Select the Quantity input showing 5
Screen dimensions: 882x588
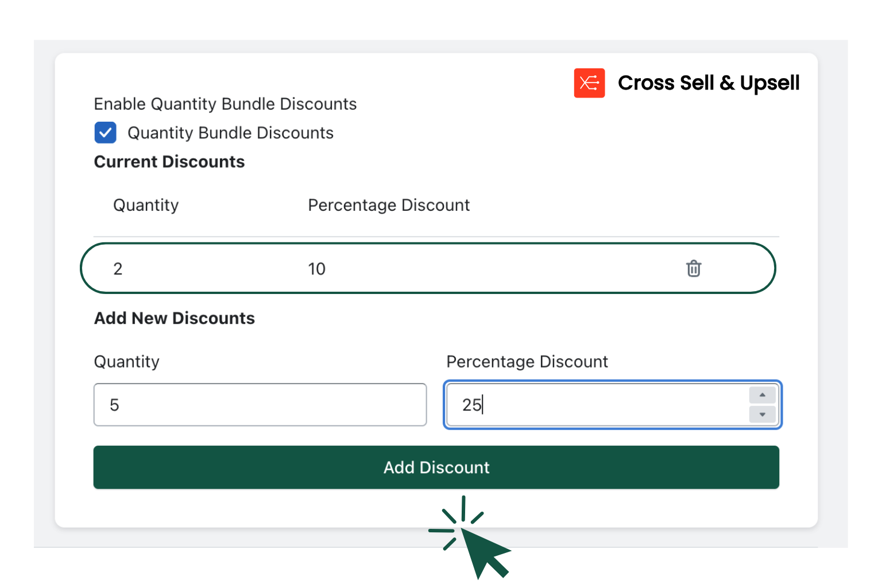click(x=260, y=405)
